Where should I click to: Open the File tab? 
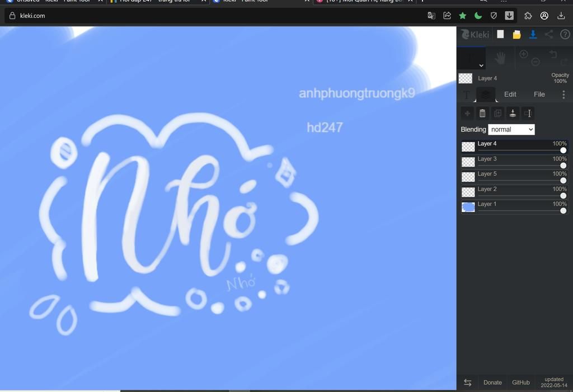point(539,95)
